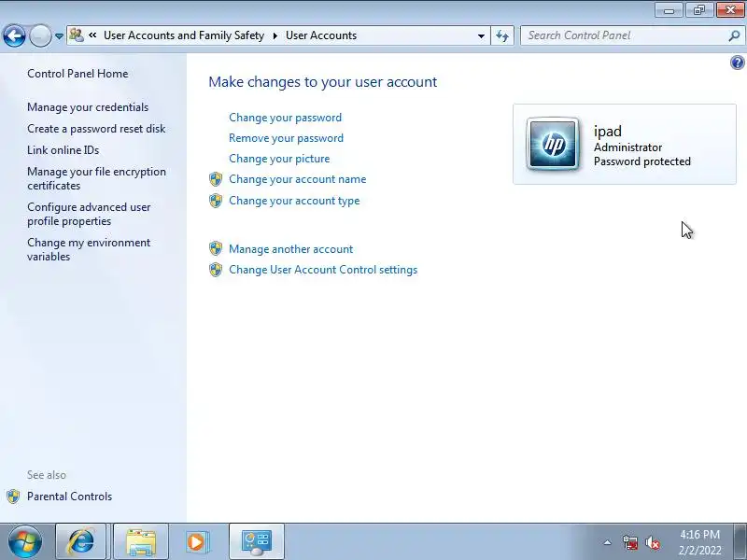Select Link online IDs
This screenshot has height=560, width=747.
tap(63, 150)
